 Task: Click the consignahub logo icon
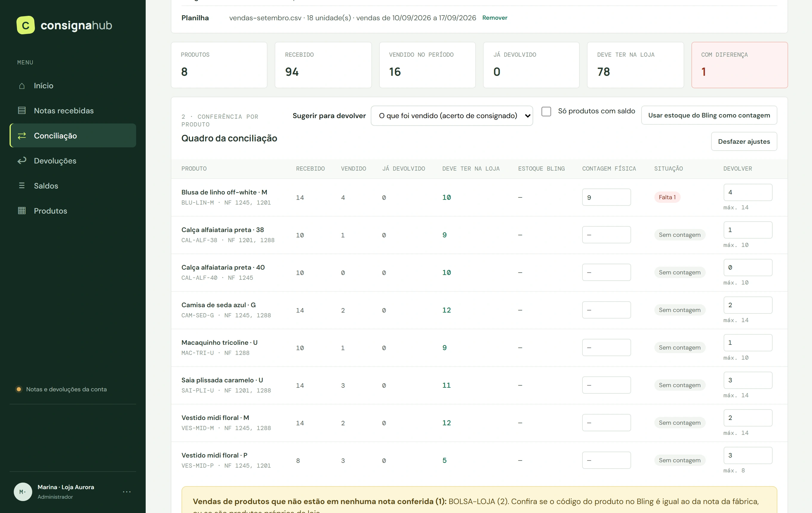[x=26, y=25]
